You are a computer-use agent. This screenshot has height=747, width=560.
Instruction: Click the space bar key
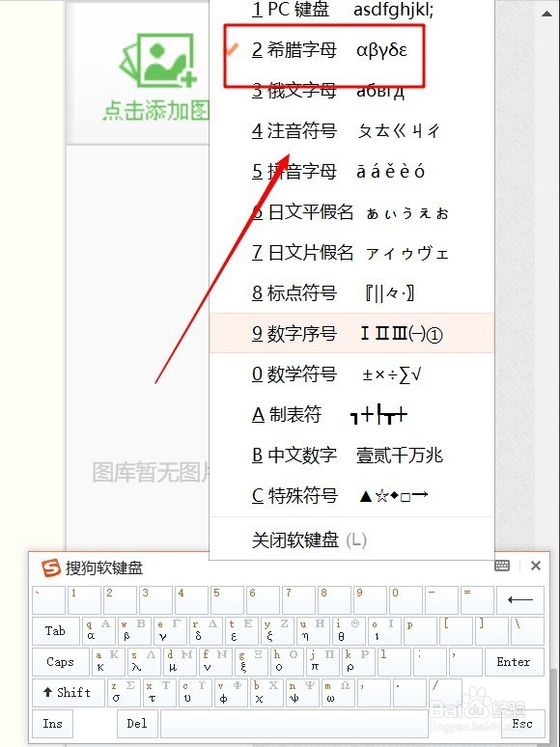(x=294, y=723)
